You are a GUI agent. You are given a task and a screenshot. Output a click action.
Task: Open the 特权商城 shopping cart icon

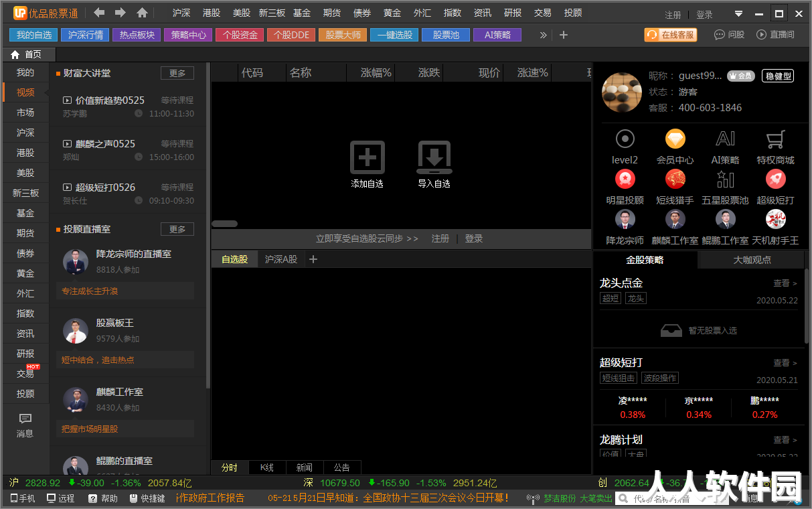click(775, 139)
